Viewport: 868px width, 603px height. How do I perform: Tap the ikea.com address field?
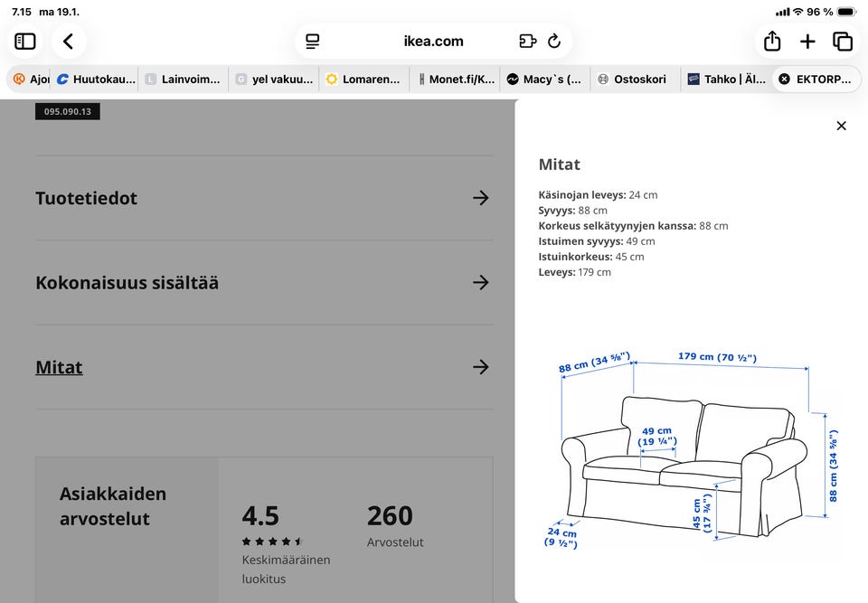tap(433, 42)
